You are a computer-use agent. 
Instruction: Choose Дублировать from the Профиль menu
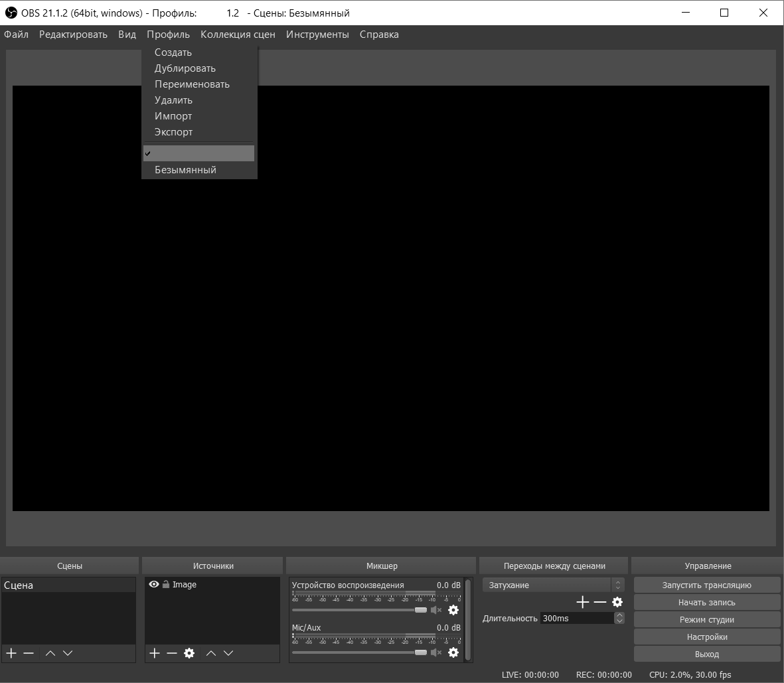(x=184, y=68)
